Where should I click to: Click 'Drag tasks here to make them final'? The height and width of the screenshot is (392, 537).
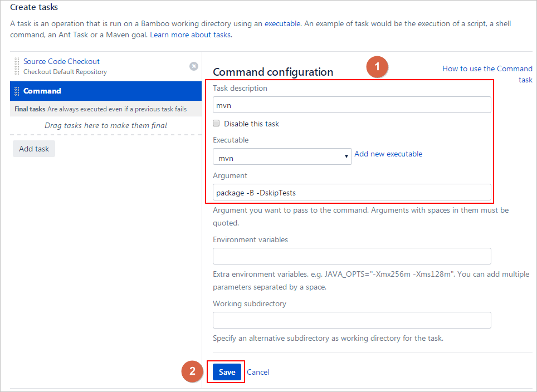pos(106,125)
